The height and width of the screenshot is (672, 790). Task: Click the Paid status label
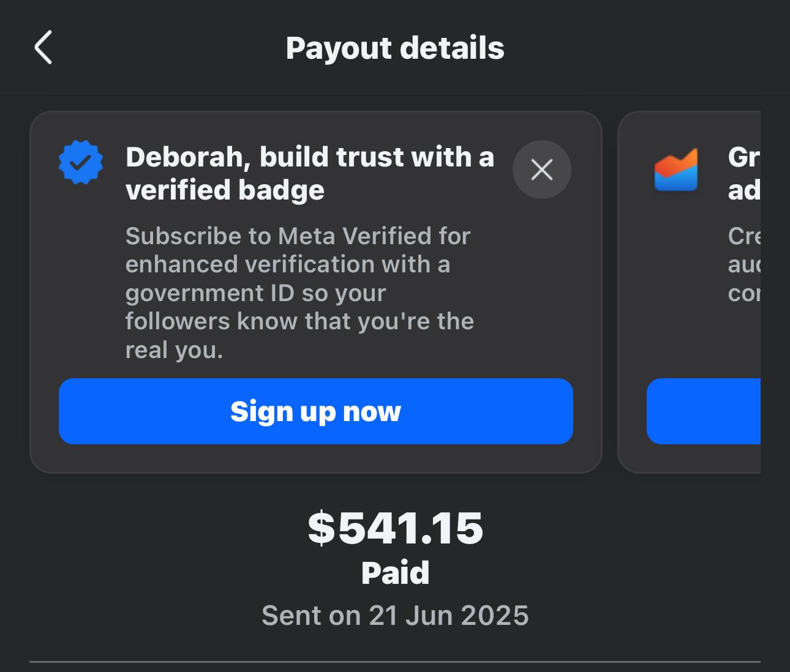point(395,573)
